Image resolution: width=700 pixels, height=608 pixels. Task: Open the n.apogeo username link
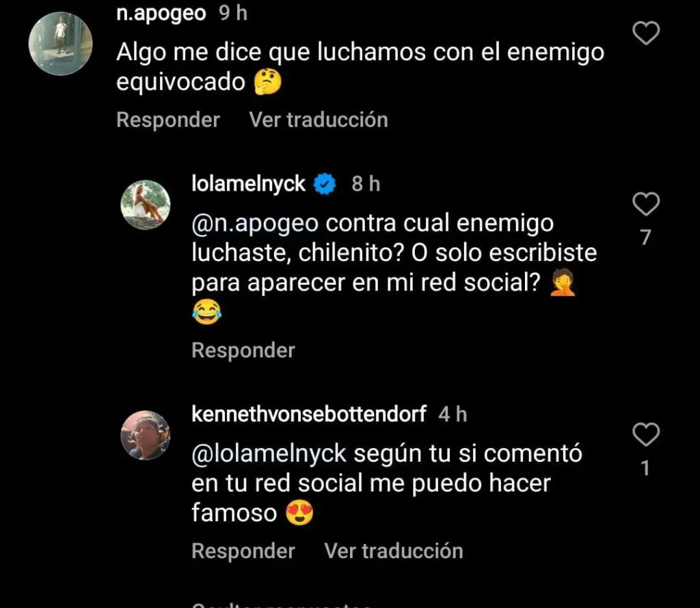click(x=161, y=14)
